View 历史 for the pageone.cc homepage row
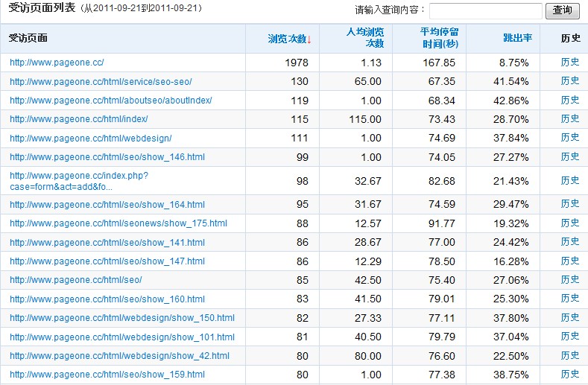 570,62
